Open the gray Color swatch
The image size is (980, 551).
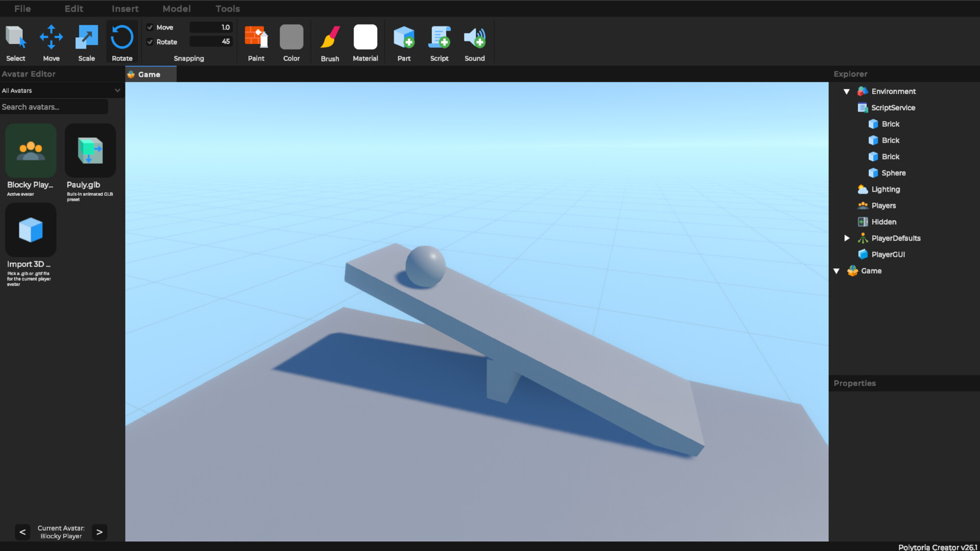click(291, 37)
